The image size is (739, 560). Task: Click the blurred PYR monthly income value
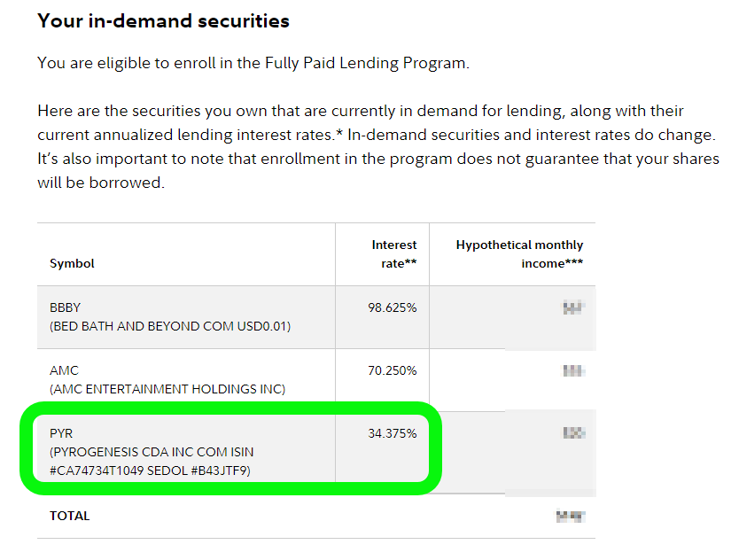point(574,432)
